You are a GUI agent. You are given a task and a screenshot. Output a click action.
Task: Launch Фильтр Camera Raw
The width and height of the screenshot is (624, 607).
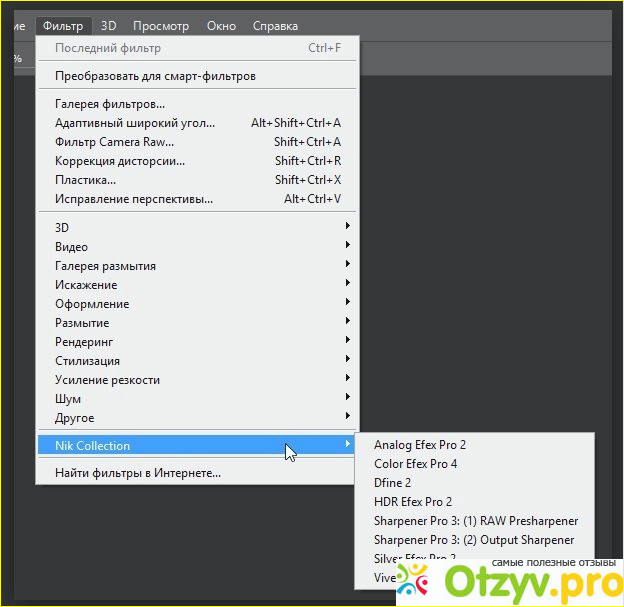114,142
